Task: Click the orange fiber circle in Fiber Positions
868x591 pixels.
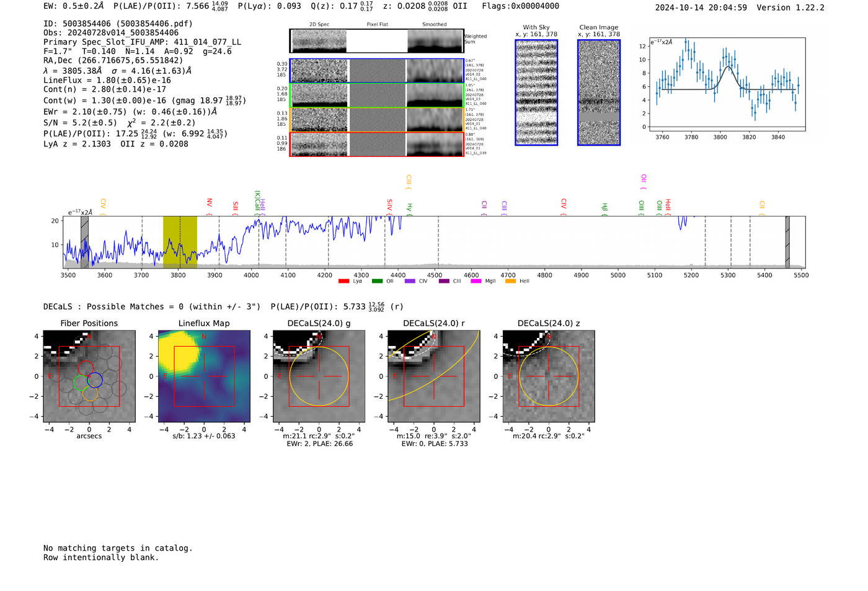Action: 90,393
